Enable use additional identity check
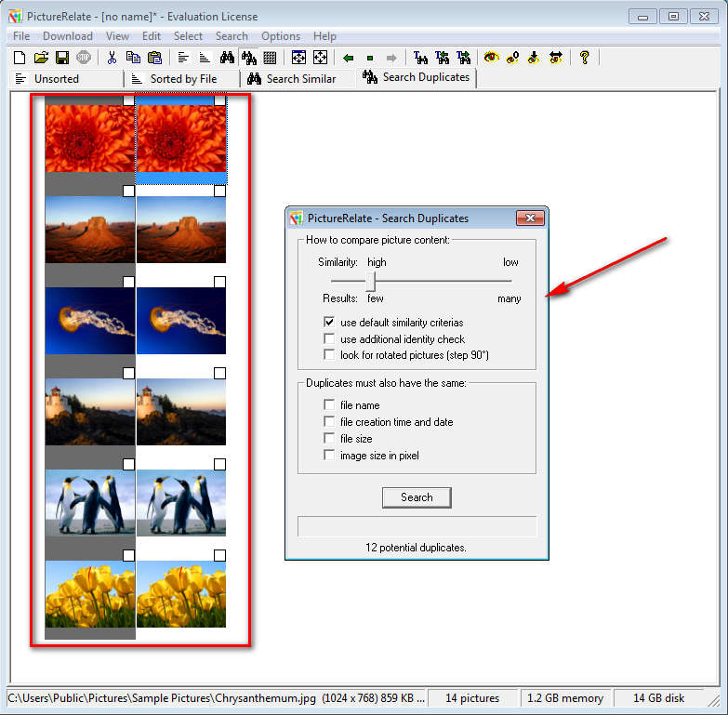Viewport: 728px width, 715px height. (329, 339)
